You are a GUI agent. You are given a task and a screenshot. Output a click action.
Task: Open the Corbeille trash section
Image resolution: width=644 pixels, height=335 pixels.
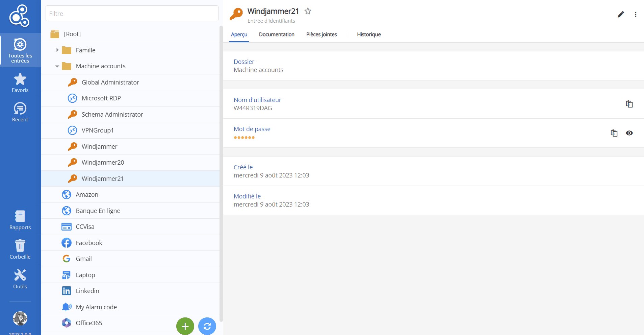pos(20,249)
